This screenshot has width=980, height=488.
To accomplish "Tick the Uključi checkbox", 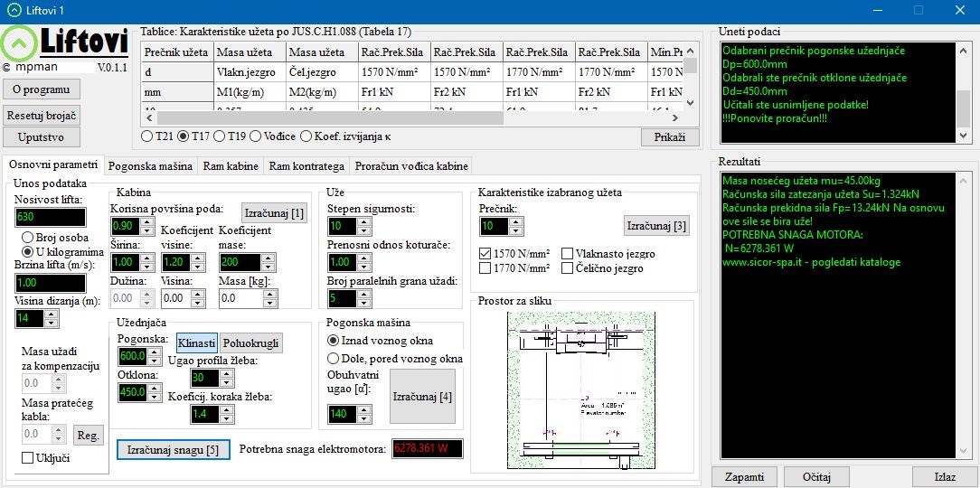I will coord(28,458).
